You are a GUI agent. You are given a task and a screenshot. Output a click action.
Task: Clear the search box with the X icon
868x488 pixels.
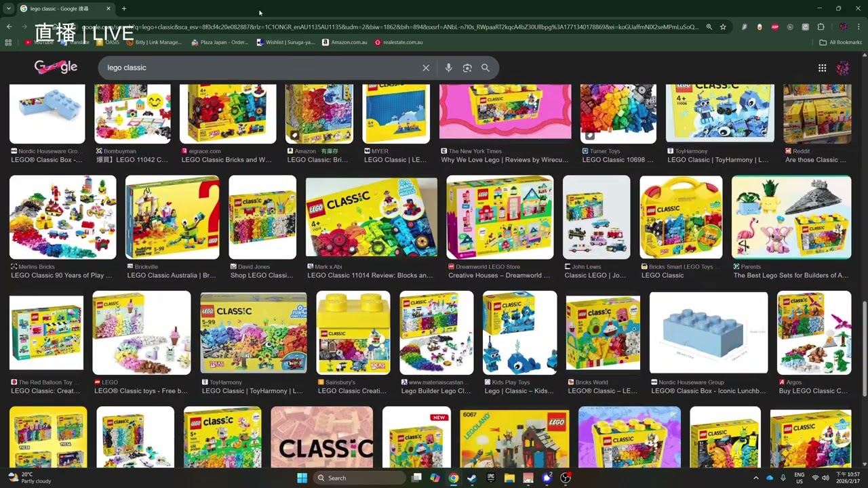[x=426, y=68]
